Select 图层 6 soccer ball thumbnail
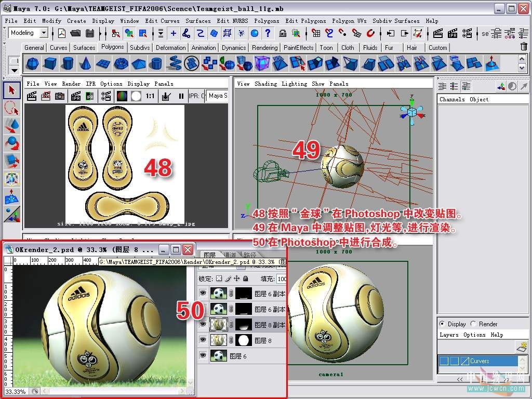 click(219, 355)
